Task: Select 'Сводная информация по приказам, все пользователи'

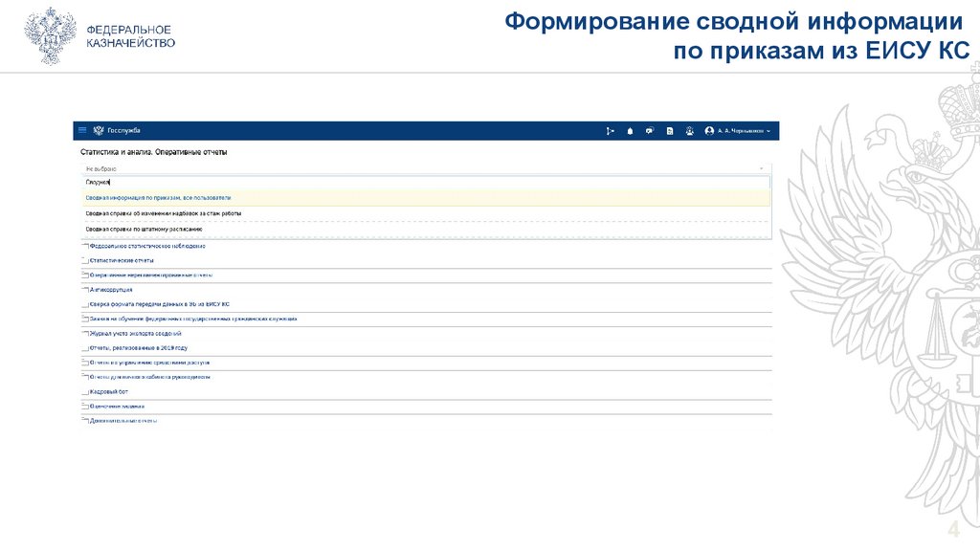Action: (x=426, y=198)
